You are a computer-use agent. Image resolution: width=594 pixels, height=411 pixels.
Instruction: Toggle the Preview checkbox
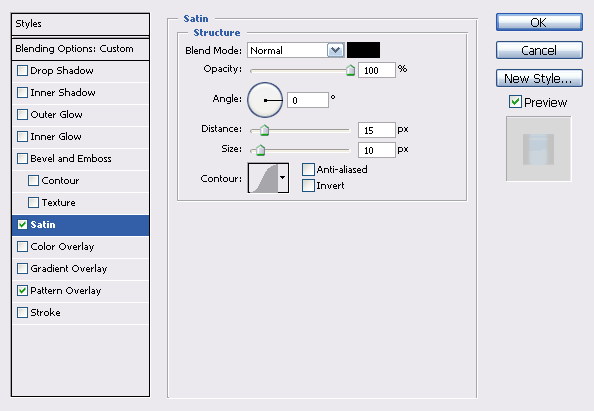515,102
